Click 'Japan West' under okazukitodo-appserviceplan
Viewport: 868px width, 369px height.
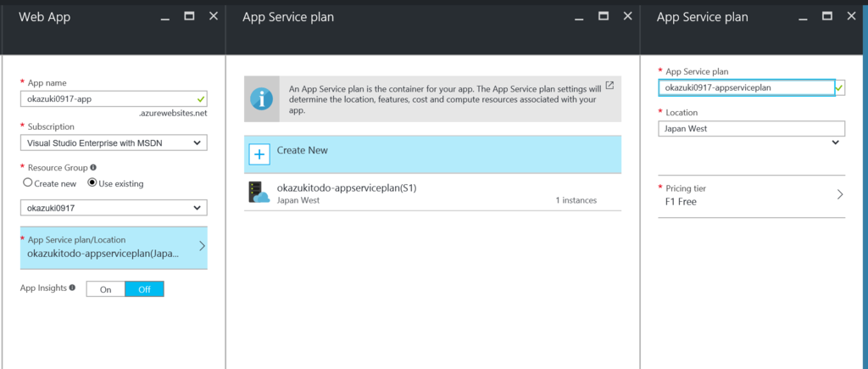click(x=298, y=200)
